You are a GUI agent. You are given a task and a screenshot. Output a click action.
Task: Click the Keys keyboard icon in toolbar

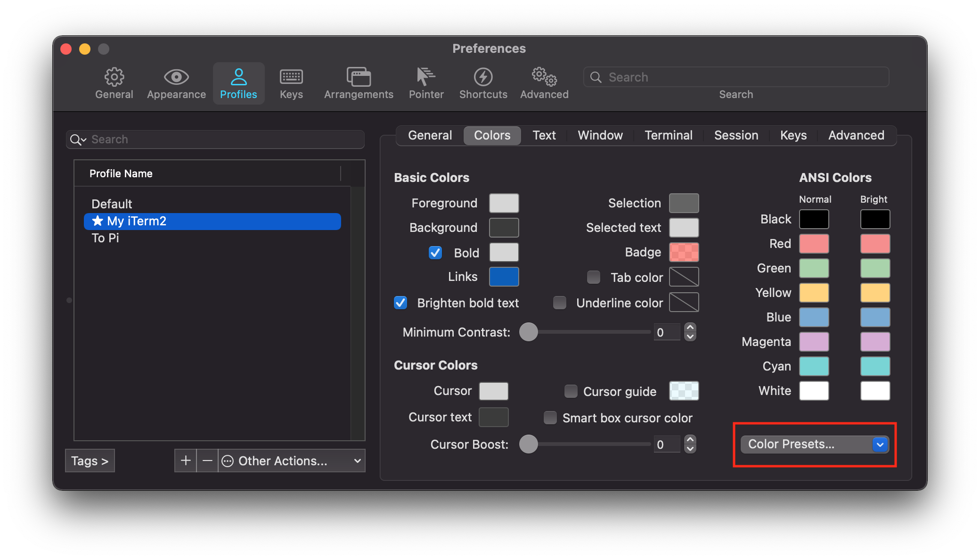click(291, 77)
